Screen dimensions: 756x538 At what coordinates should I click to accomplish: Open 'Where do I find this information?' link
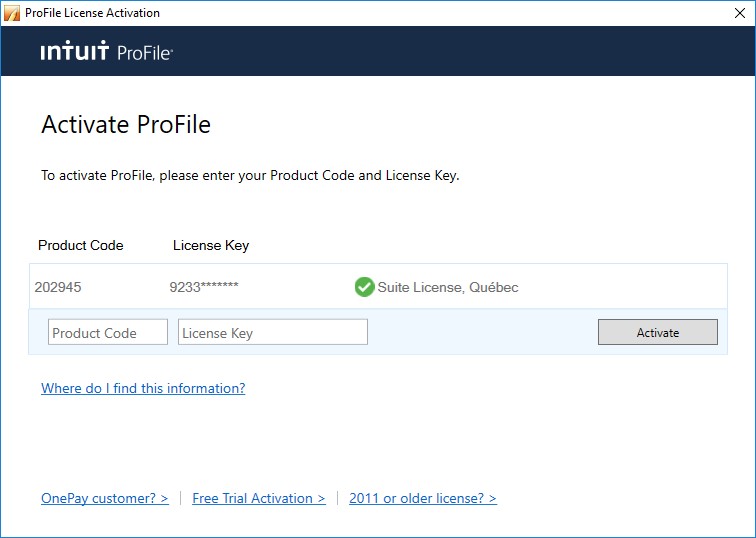point(143,388)
